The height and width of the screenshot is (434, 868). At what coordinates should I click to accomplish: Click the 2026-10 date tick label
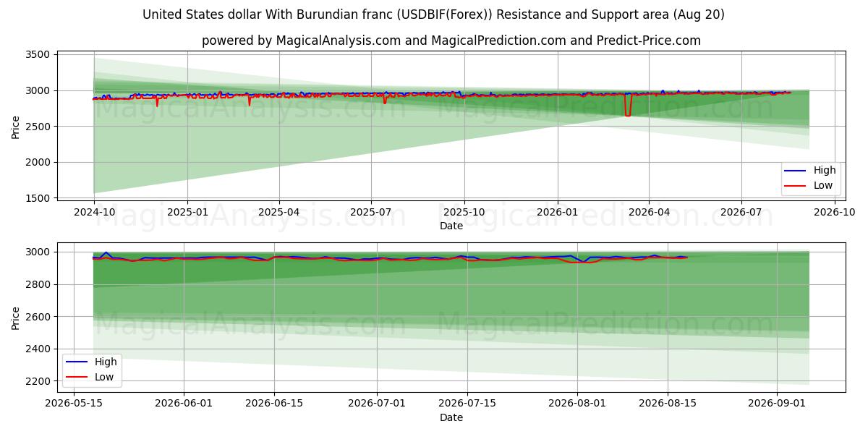tap(835, 213)
